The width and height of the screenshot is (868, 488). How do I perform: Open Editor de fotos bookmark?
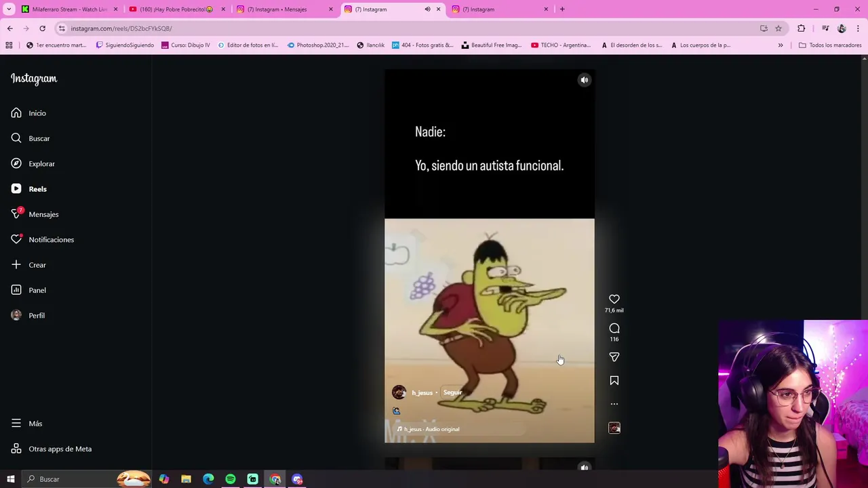pyautogui.click(x=248, y=45)
